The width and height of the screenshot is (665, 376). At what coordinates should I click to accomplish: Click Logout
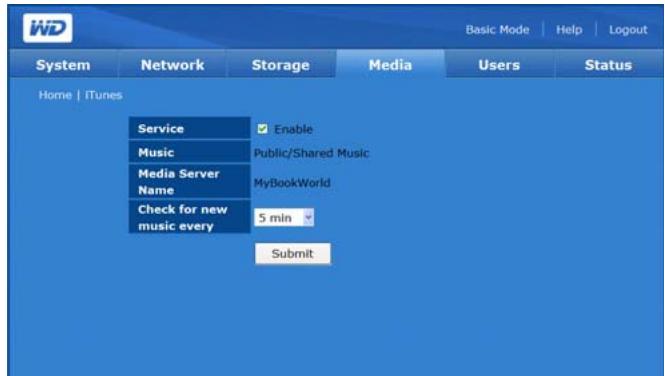pyautogui.click(x=628, y=30)
